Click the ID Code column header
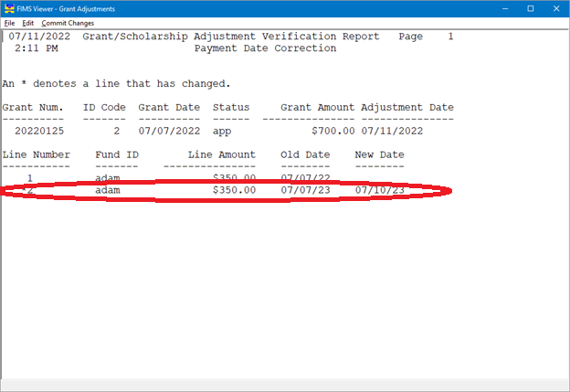 (x=104, y=108)
